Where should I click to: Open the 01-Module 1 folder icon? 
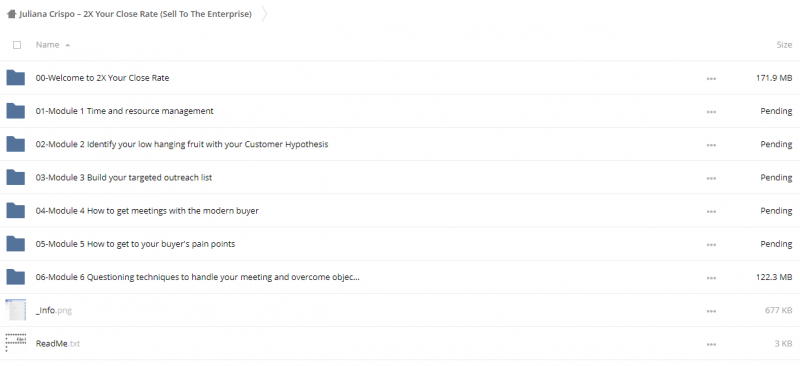(16, 111)
